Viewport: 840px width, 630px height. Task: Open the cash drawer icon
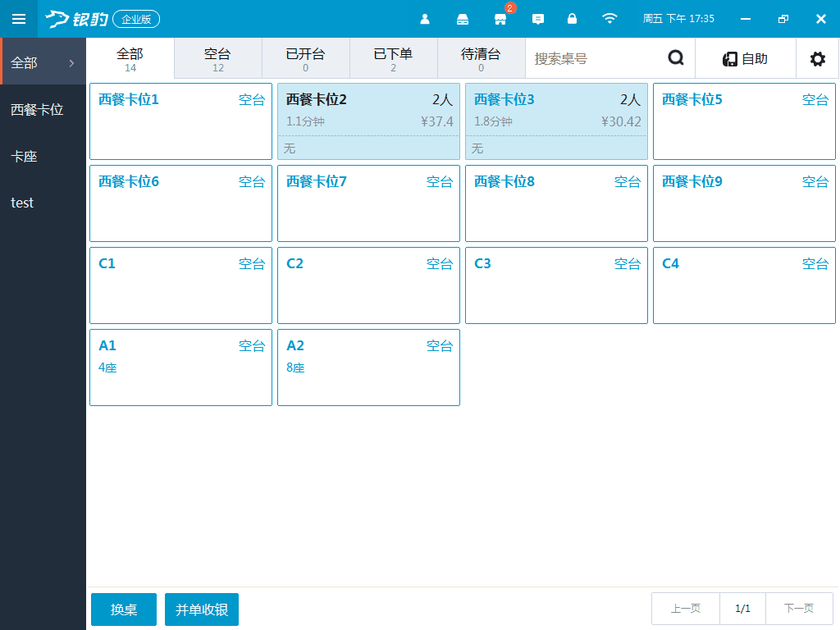[x=463, y=20]
